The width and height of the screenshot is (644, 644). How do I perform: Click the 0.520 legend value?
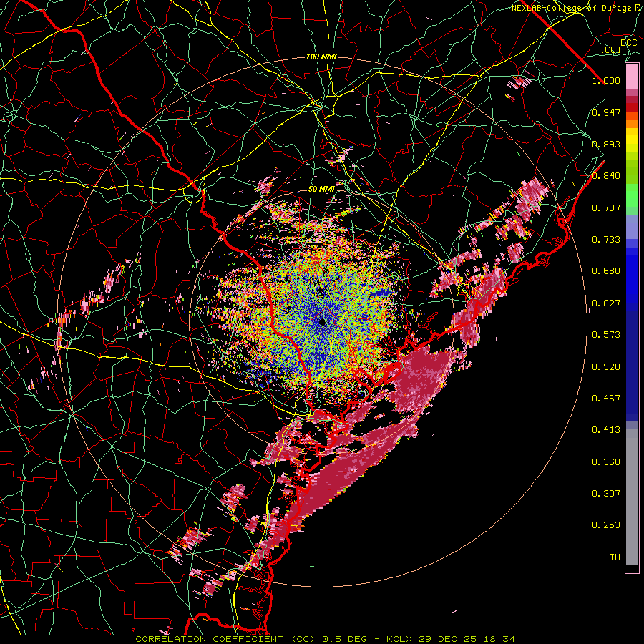point(606,367)
